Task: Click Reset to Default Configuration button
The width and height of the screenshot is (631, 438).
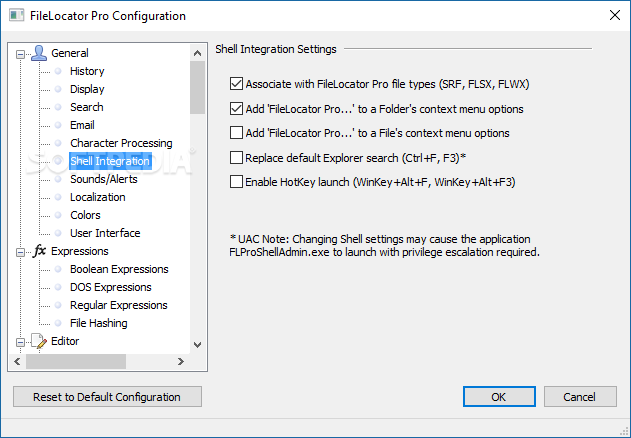Action: point(107,397)
